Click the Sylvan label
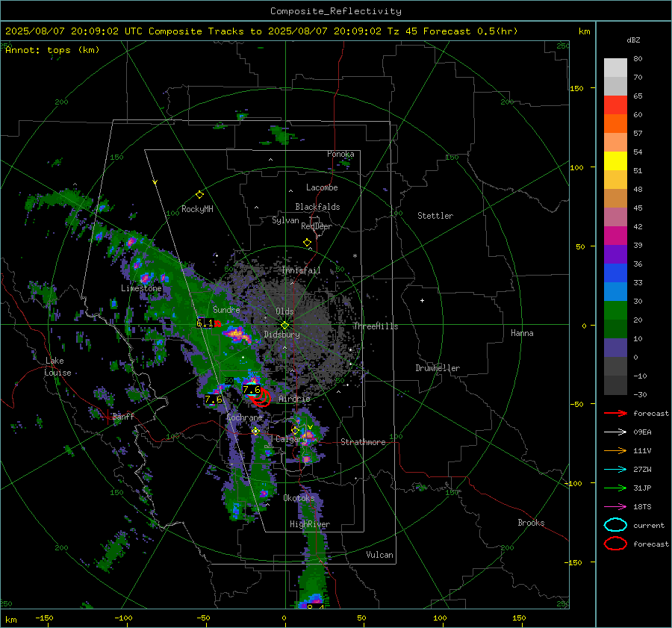This screenshot has width=672, height=628. 285,220
